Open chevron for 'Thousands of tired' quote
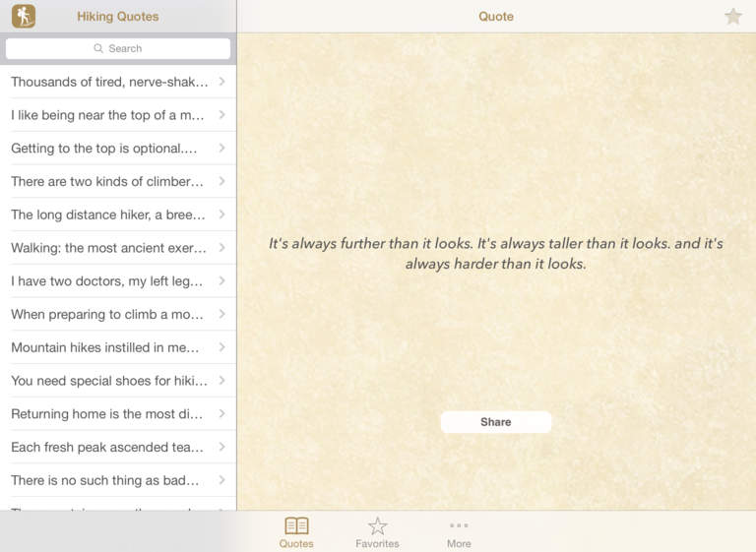The width and height of the screenshot is (756, 552). [222, 82]
